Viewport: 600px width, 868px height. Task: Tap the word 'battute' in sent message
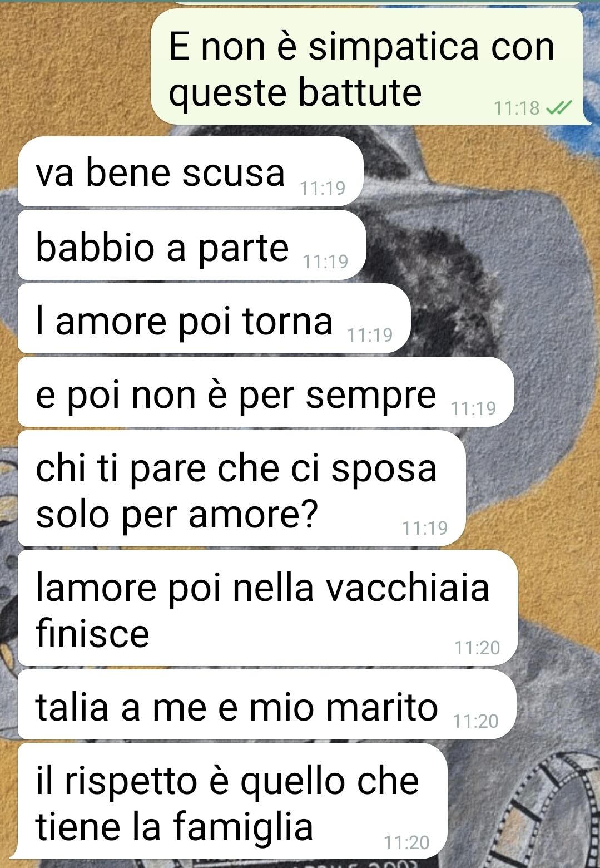[359, 92]
